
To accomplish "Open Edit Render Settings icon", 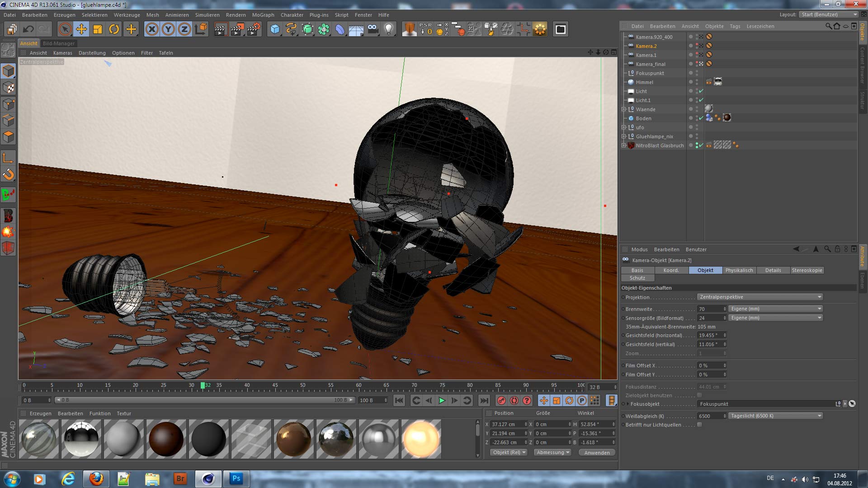I will [x=253, y=29].
